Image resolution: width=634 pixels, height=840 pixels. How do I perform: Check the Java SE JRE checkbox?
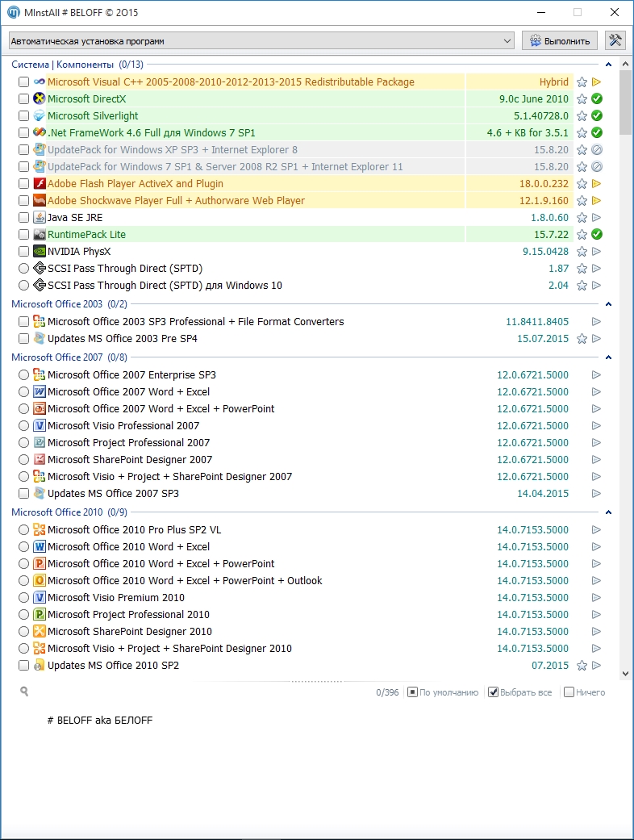[23, 218]
